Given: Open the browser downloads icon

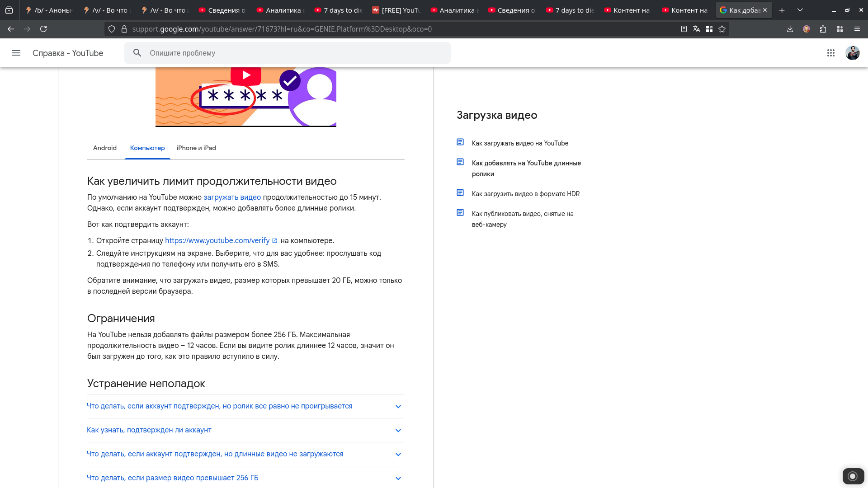Looking at the screenshot, I should coord(790,29).
